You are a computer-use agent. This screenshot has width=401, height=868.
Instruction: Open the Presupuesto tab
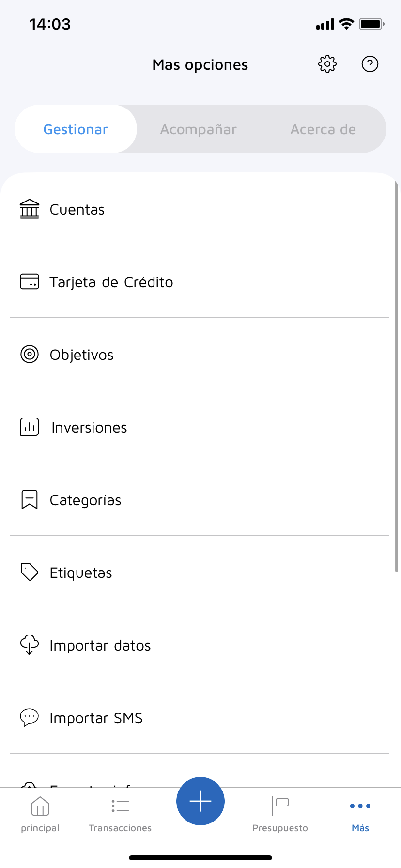click(280, 815)
